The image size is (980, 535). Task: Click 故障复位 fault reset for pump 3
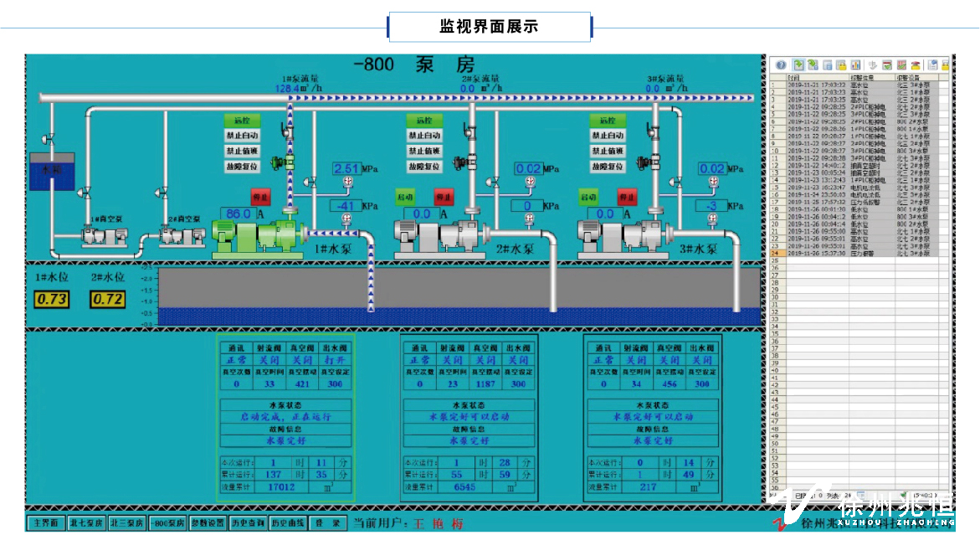pos(608,167)
